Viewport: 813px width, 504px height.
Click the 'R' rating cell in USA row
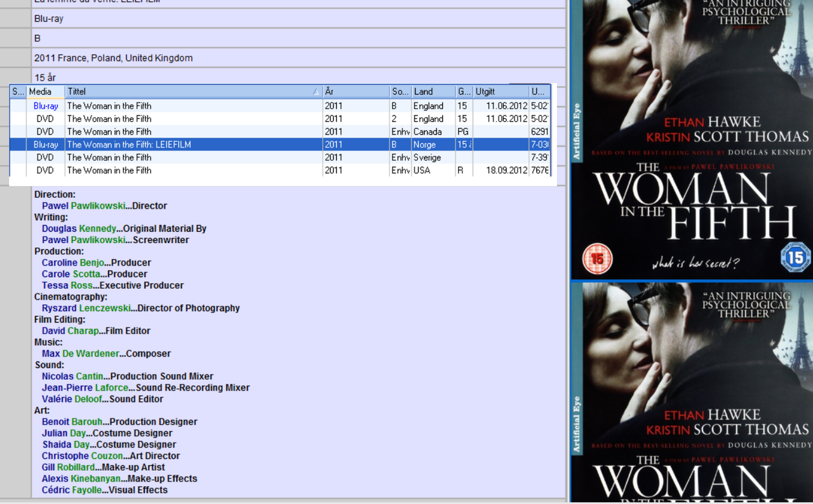[464, 170]
